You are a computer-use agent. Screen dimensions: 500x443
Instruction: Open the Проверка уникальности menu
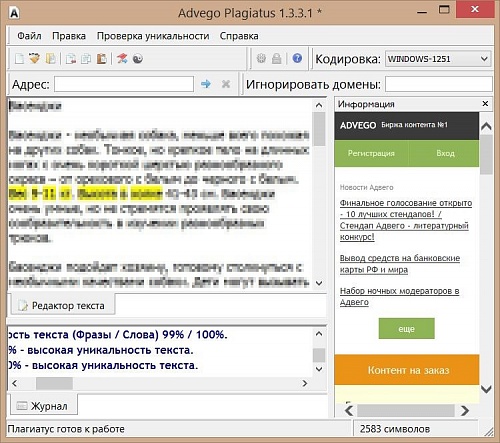click(153, 36)
